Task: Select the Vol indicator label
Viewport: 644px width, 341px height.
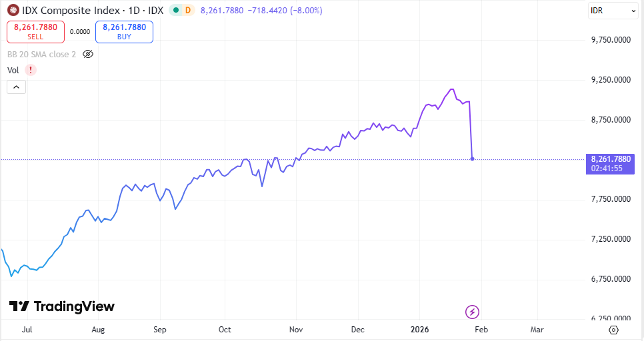Action: point(13,70)
